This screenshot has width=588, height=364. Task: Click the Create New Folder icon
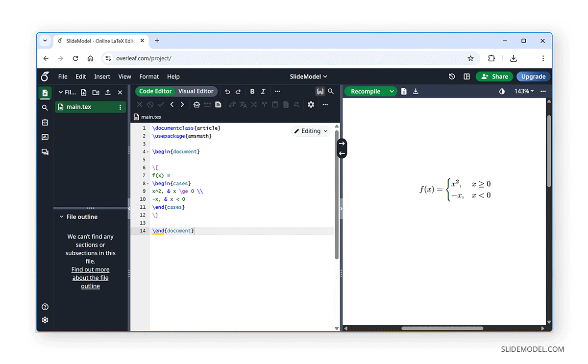point(96,92)
